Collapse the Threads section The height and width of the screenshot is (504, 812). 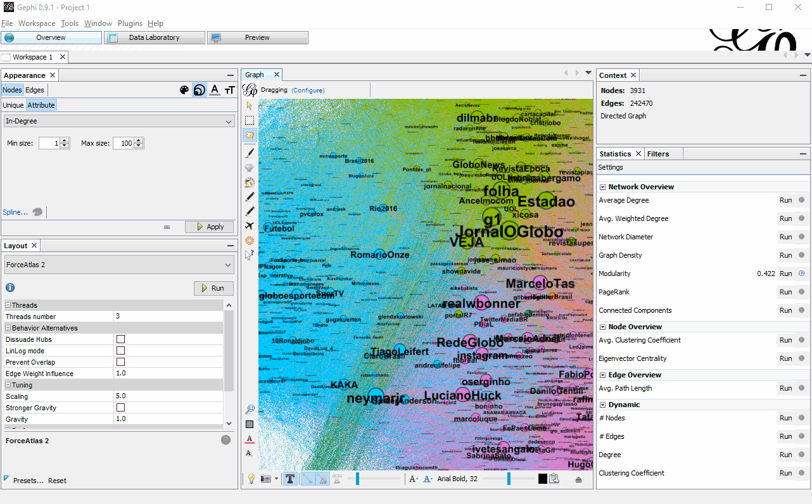point(8,305)
